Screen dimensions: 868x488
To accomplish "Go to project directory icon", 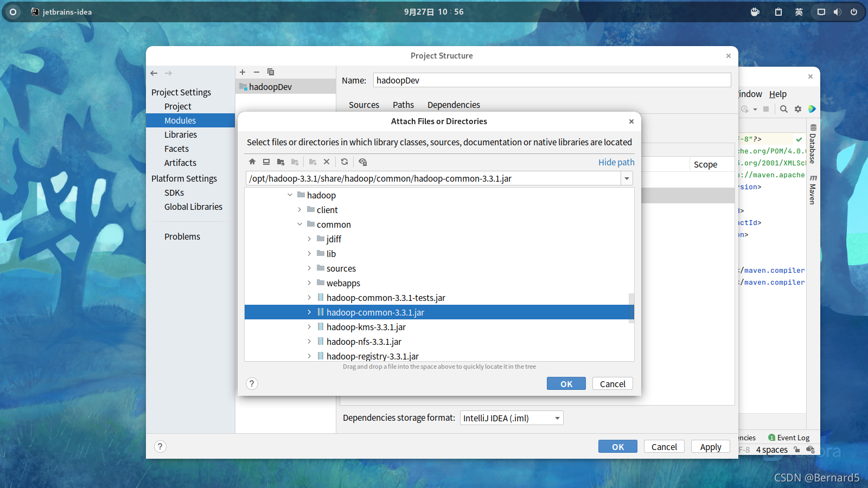I will pos(280,162).
